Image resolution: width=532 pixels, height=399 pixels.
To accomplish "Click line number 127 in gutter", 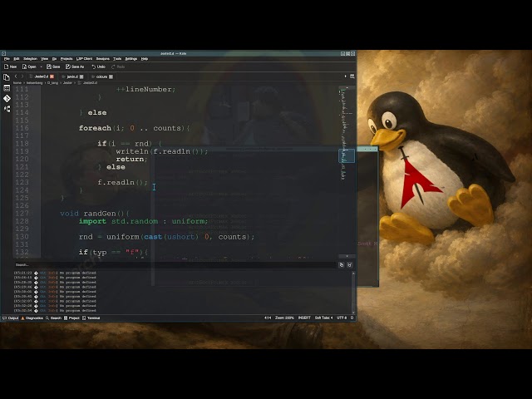I will [22, 214].
